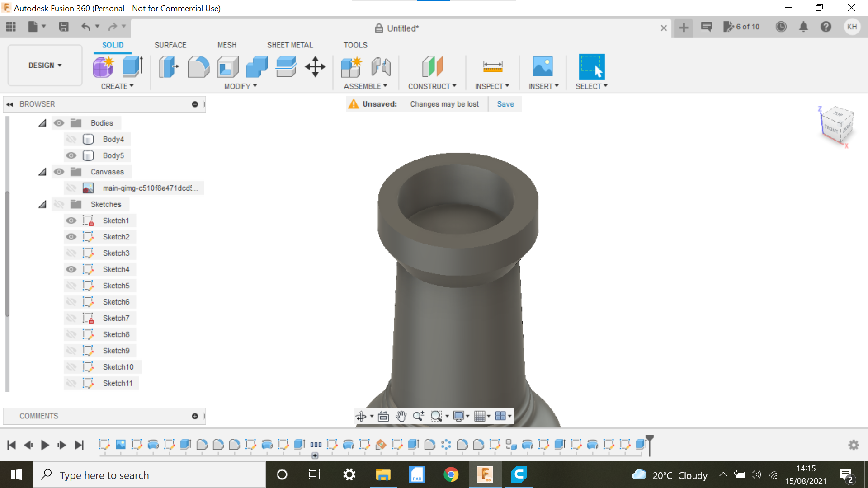Select the Joint tool icon
Viewport: 868px width, 488px height.
[x=381, y=67]
